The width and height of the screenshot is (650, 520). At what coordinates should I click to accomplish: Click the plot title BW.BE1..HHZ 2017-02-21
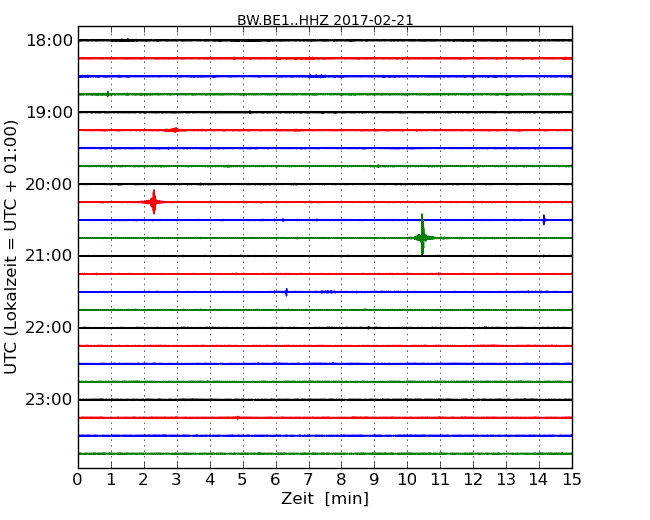click(x=325, y=20)
